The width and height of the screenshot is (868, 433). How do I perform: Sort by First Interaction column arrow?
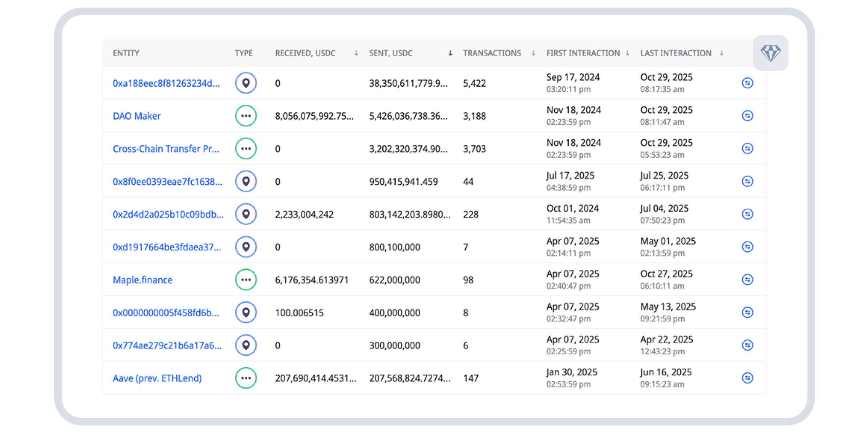click(x=627, y=53)
